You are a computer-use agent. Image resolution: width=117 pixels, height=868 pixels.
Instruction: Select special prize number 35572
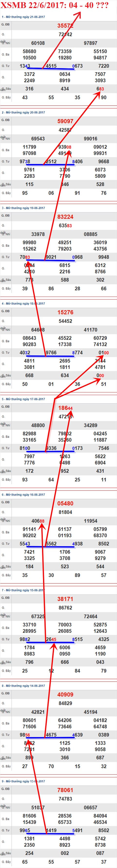tap(65, 26)
